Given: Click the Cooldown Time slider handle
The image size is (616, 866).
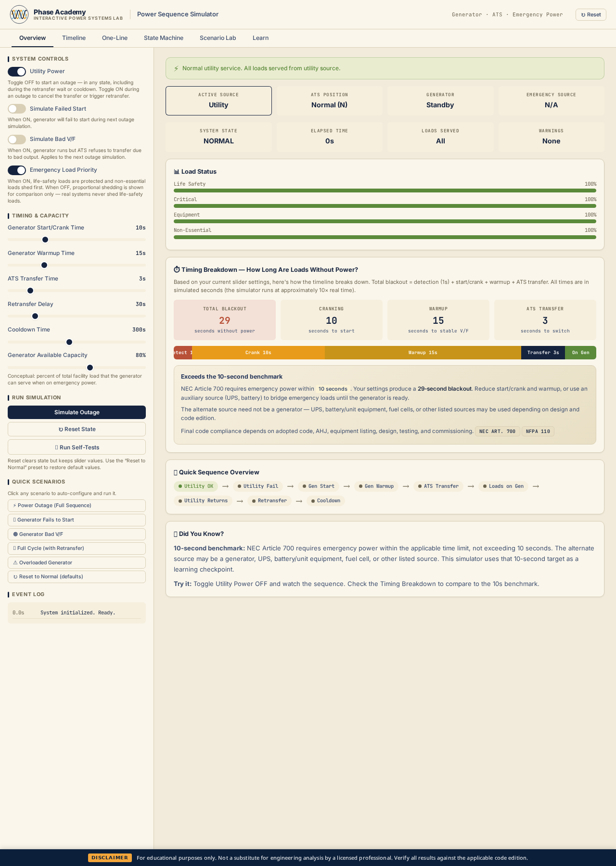Looking at the screenshot, I should [x=69, y=342].
